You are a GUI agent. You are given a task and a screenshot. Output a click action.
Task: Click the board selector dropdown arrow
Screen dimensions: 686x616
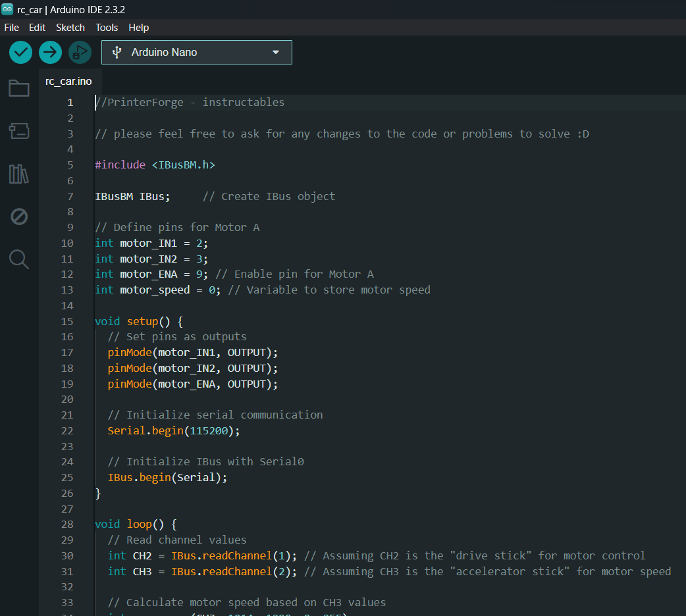click(x=276, y=53)
